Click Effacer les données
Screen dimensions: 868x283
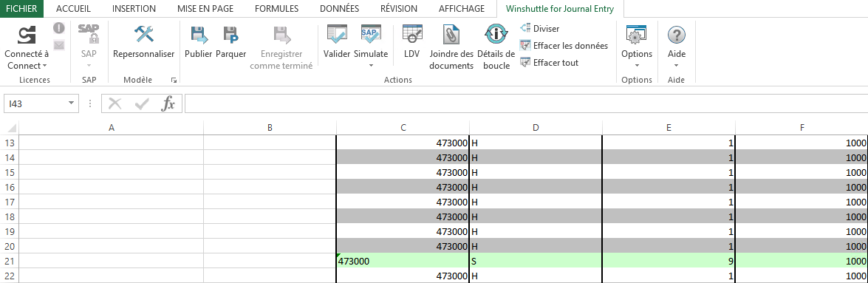coord(564,45)
